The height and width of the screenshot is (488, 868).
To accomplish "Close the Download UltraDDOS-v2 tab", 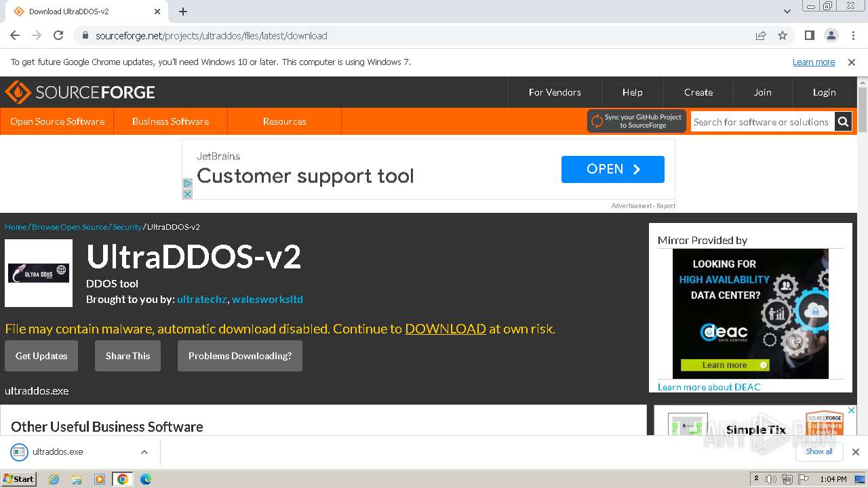I will coord(157,12).
